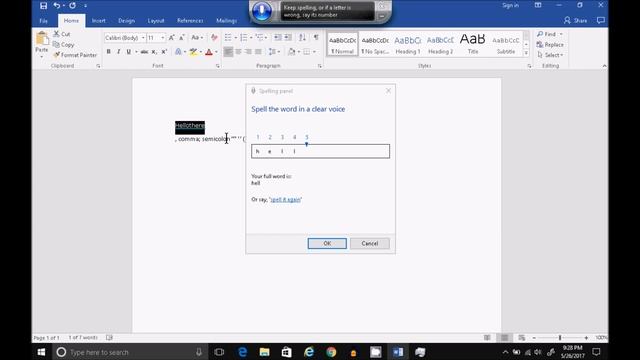Switch to the References tab
The image size is (640, 360).
(x=190, y=20)
